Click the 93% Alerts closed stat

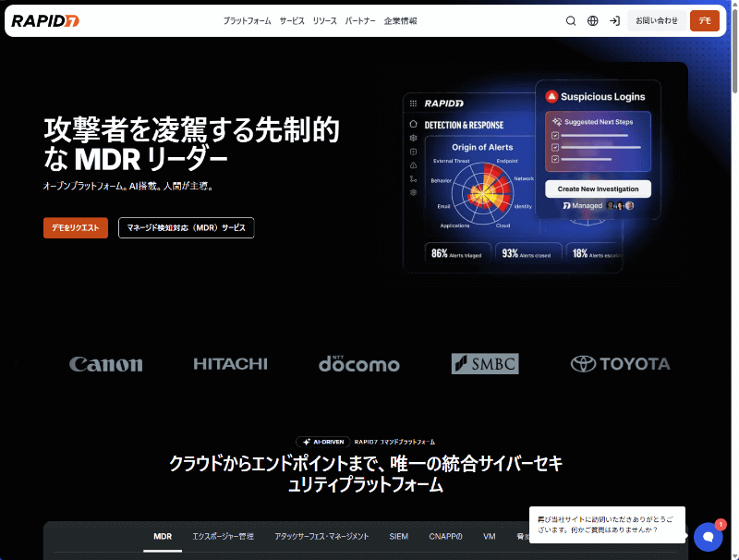pyautogui.click(x=527, y=253)
